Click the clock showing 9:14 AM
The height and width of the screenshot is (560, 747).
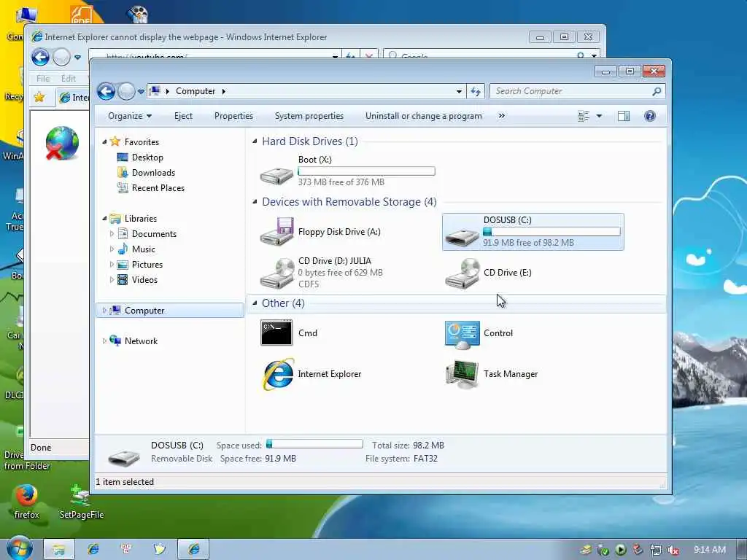(x=709, y=550)
